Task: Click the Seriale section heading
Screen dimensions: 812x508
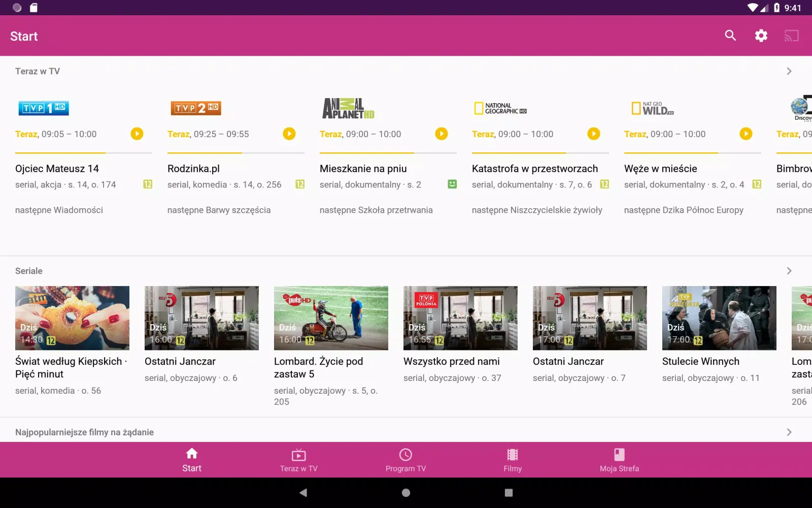Action: tap(29, 271)
